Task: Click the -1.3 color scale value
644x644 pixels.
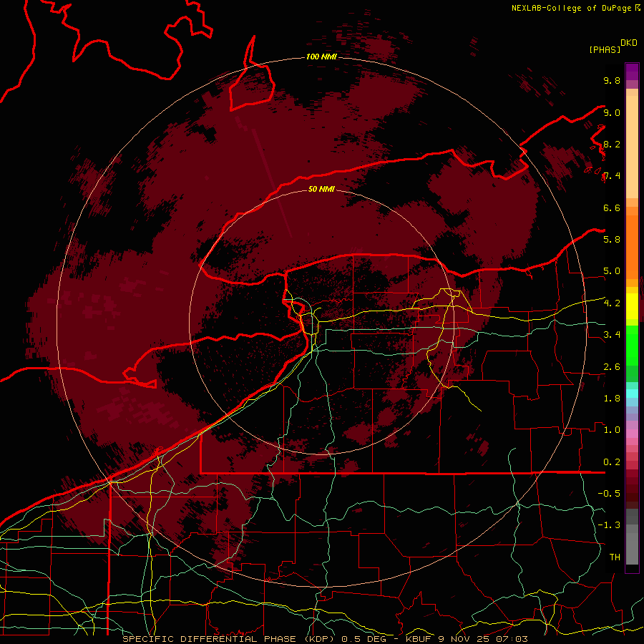Action: pos(609,525)
